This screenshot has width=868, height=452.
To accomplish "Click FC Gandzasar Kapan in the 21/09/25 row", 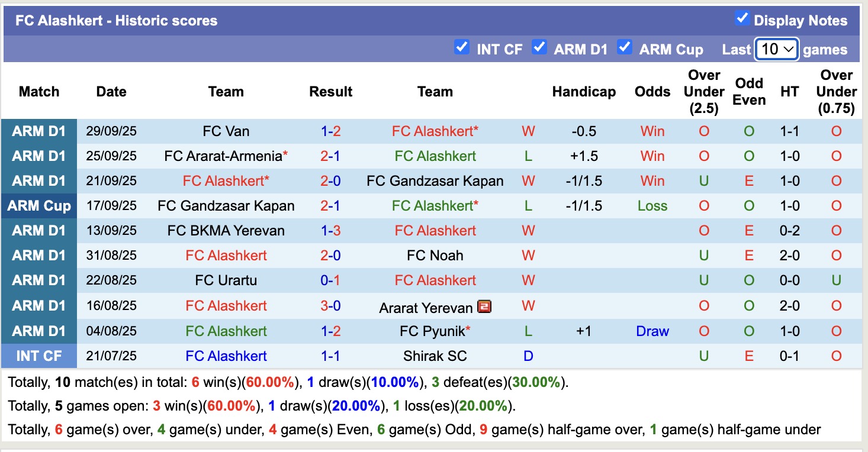I will pos(435,180).
